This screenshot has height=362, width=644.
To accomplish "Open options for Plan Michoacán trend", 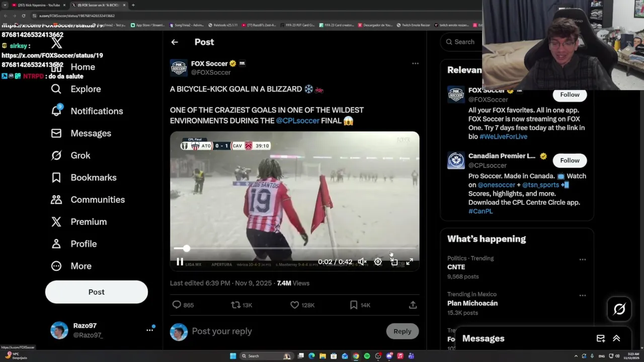I will click(582, 296).
